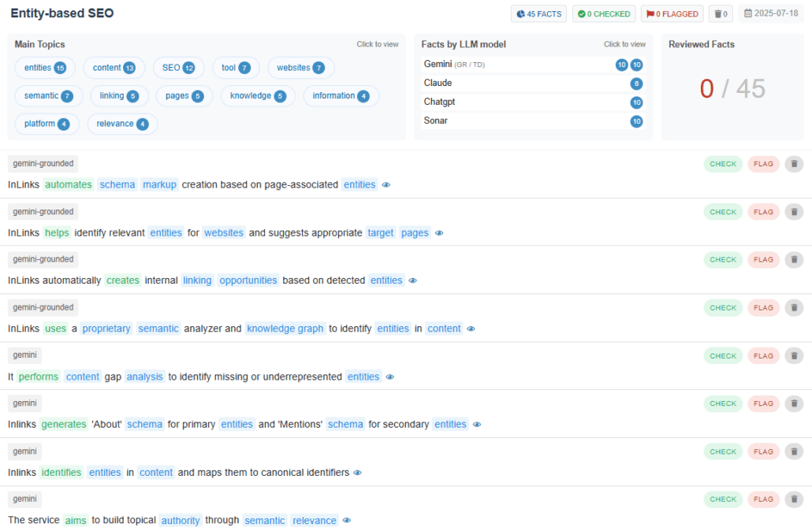Check the 'automates schema markup' fact
The image size is (812, 531).
coord(723,164)
